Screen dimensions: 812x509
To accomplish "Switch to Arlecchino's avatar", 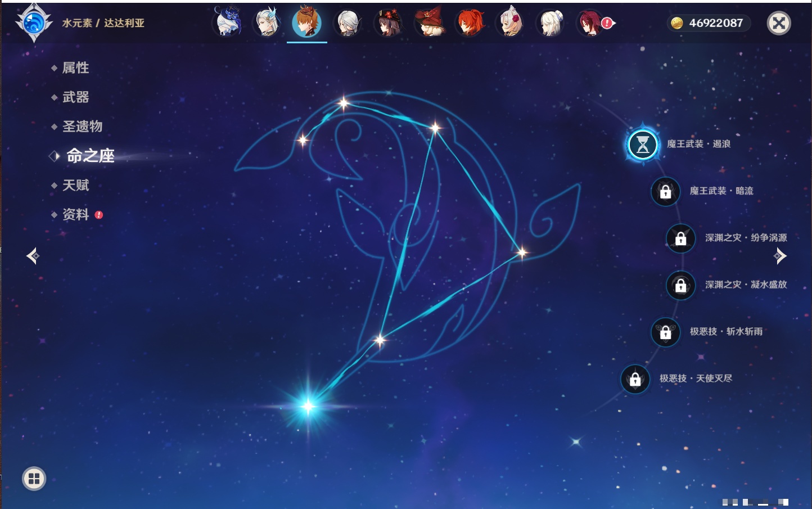I will tap(348, 22).
